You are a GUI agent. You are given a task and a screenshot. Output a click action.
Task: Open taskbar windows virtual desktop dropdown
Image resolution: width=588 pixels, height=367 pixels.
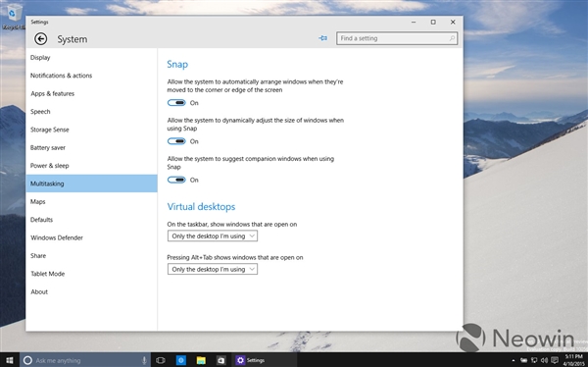coord(213,236)
